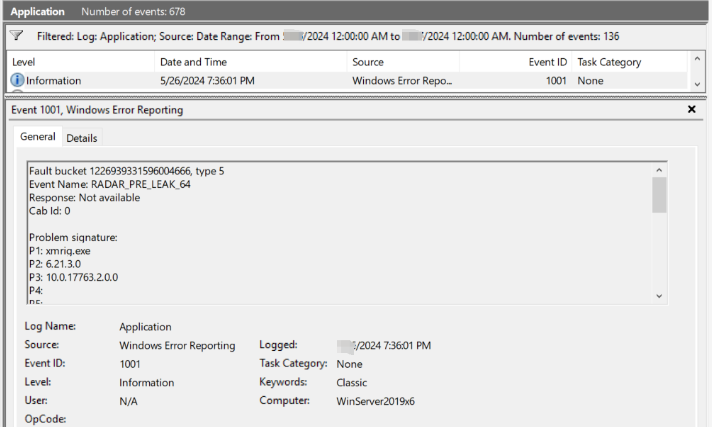Click the Application log title header
Viewport: 712px width, 427px height.
pyautogui.click(x=37, y=11)
